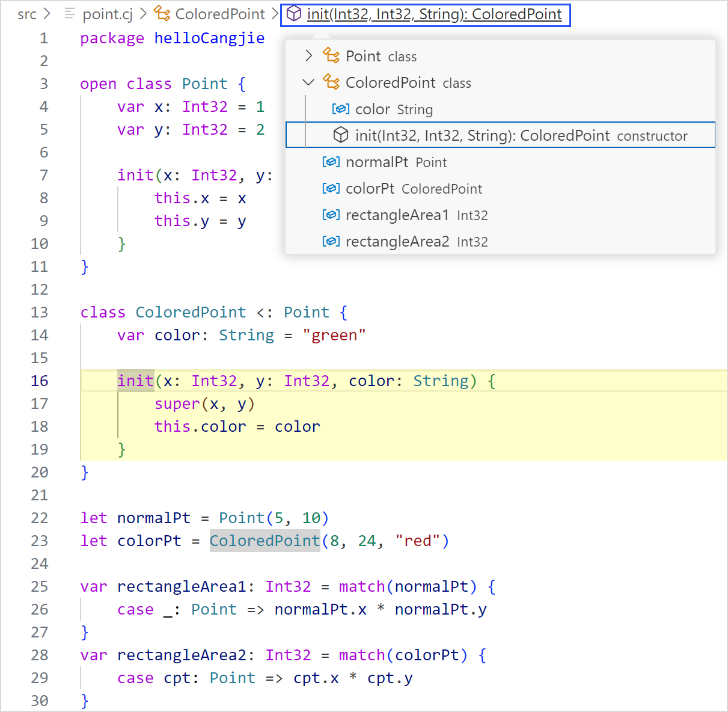Click line number 16 in the gutter
Viewport: 728px width, 712px height.
click(x=40, y=381)
